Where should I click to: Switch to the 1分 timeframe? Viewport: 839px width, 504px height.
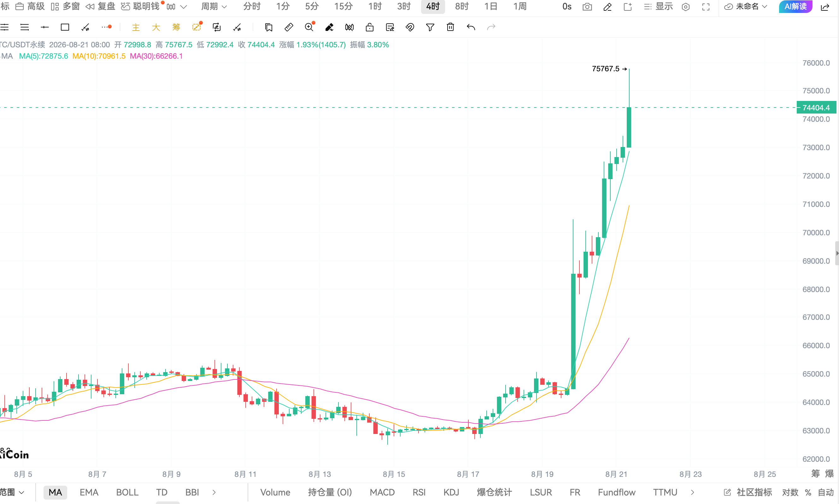tap(283, 7)
